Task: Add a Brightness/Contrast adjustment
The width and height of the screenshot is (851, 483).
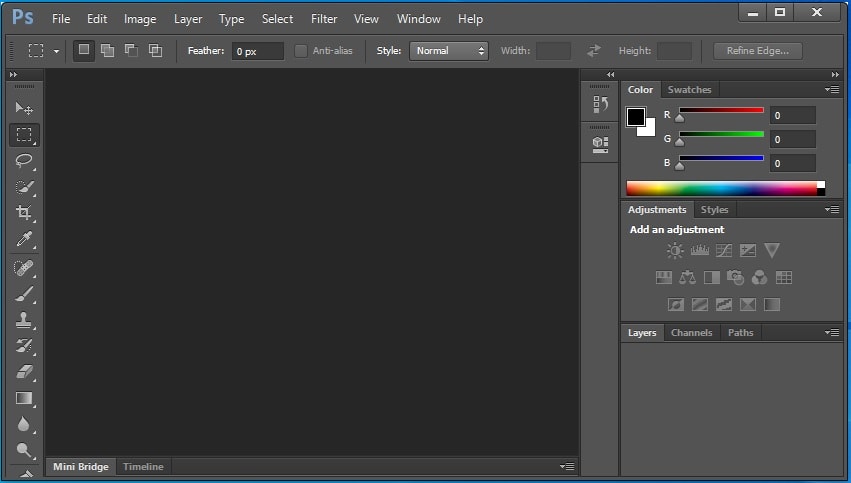Action: click(675, 250)
